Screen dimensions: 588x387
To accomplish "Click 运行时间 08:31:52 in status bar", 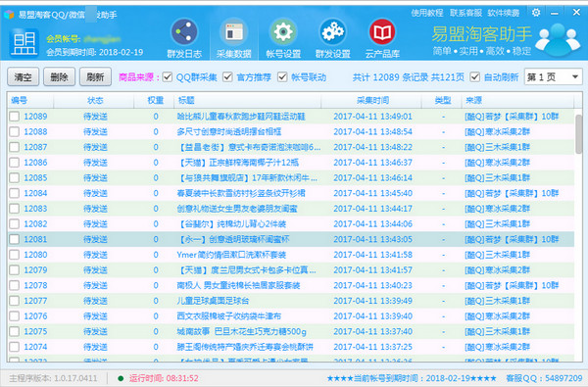I will pyautogui.click(x=164, y=378).
